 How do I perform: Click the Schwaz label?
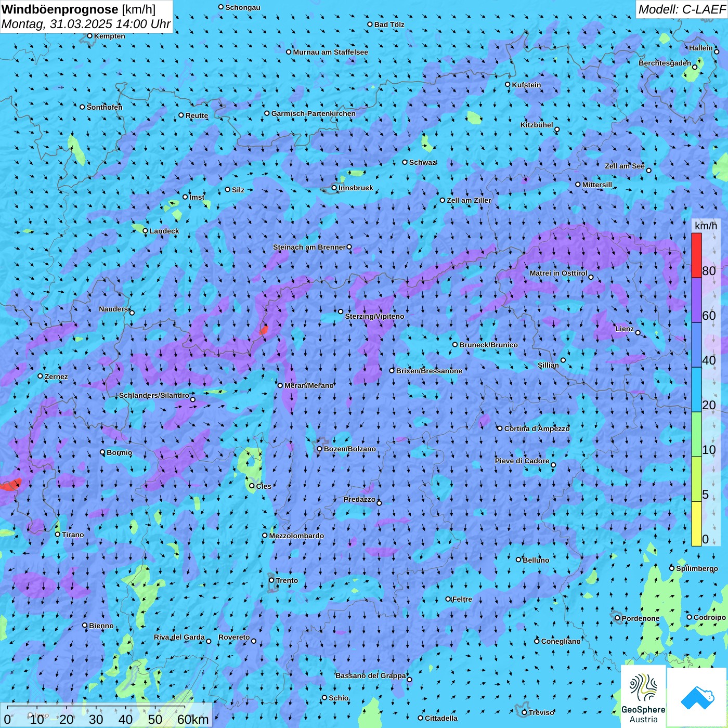point(422,162)
